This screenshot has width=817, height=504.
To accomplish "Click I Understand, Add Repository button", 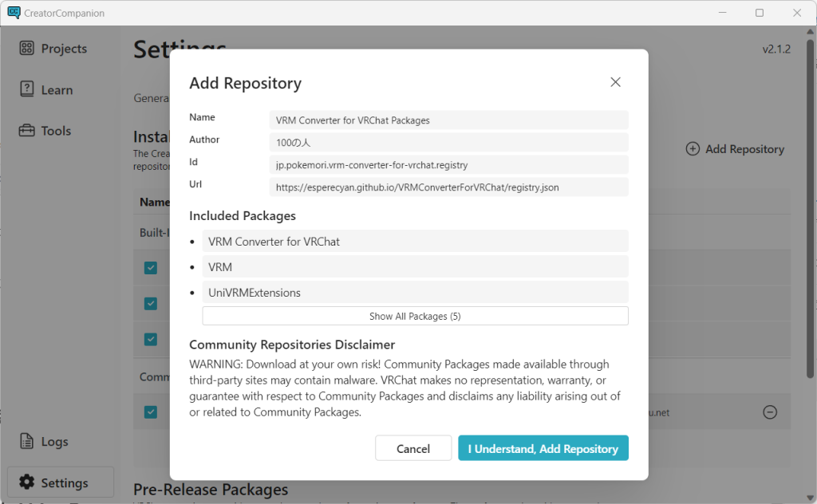I will click(x=543, y=448).
